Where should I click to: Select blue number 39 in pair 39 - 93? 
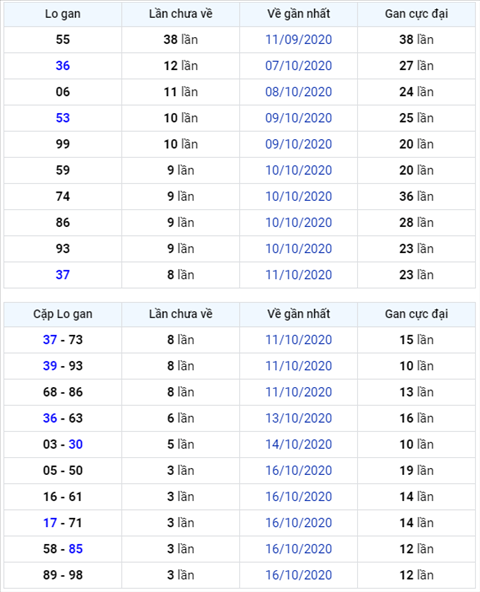pos(50,366)
